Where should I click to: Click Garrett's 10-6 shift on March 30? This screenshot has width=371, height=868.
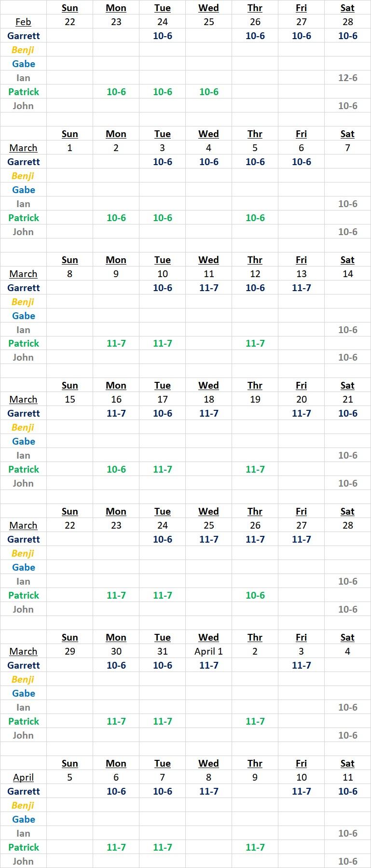[116, 665]
